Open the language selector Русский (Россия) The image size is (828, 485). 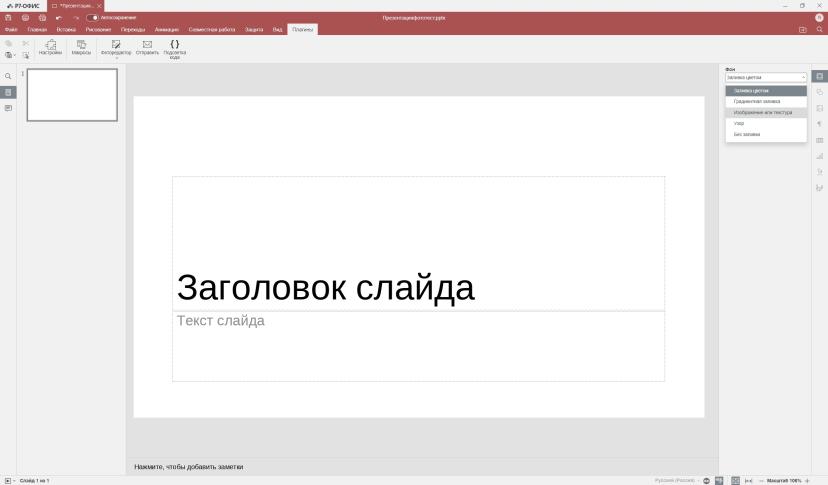click(676, 480)
